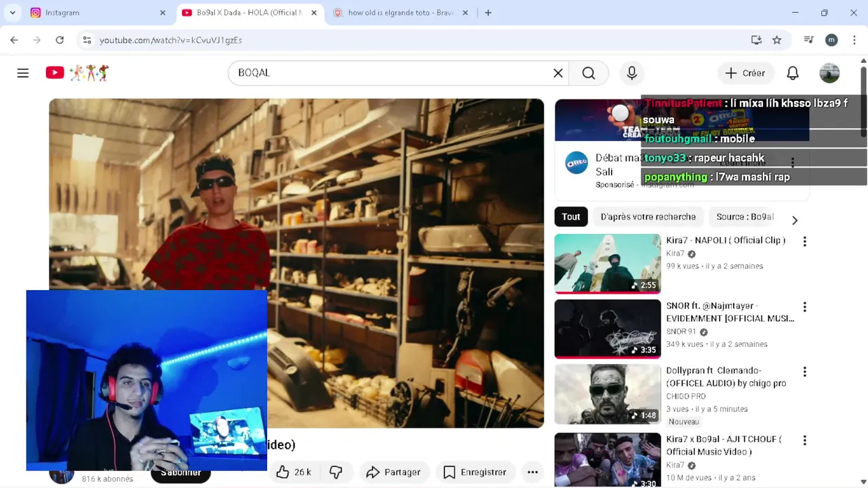The image size is (868, 488).
Task: Open site information icon in address bar
Action: point(87,40)
